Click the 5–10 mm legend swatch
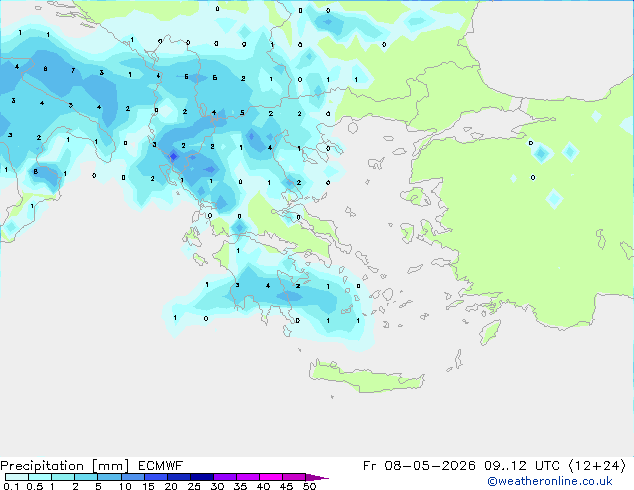Image resolution: width=634 pixels, height=490 pixels. click(x=109, y=477)
